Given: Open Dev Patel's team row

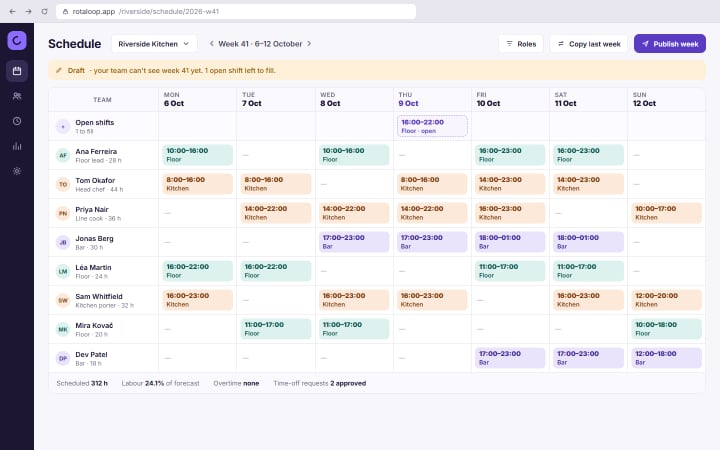Looking at the screenshot, I should [x=103, y=358].
